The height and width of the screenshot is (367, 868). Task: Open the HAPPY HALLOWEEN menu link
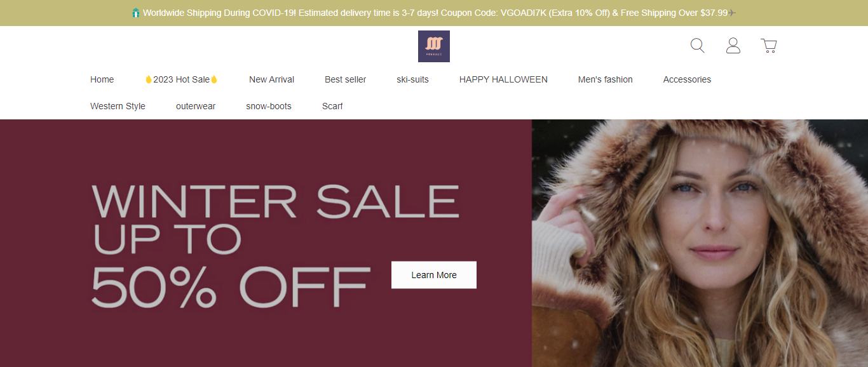[503, 79]
